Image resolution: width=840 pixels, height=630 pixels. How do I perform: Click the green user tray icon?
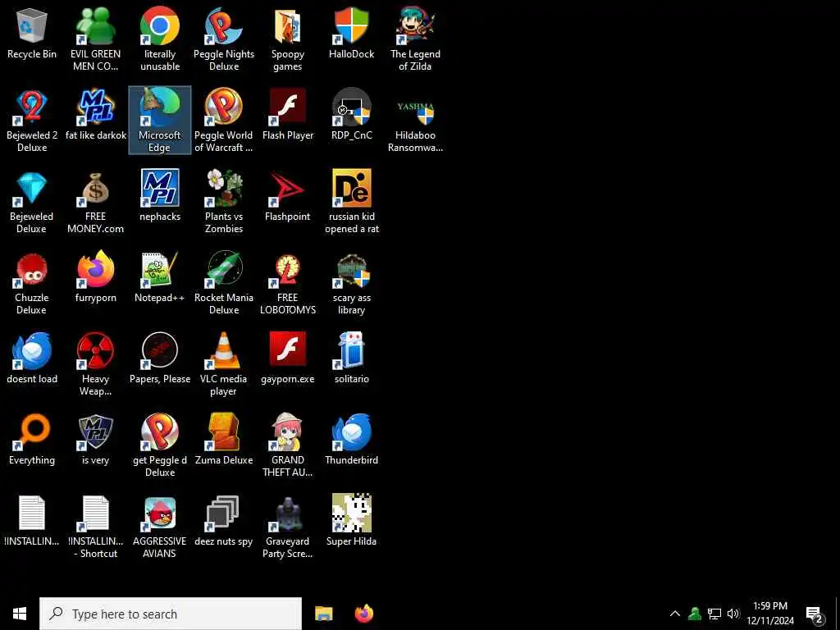click(695, 614)
